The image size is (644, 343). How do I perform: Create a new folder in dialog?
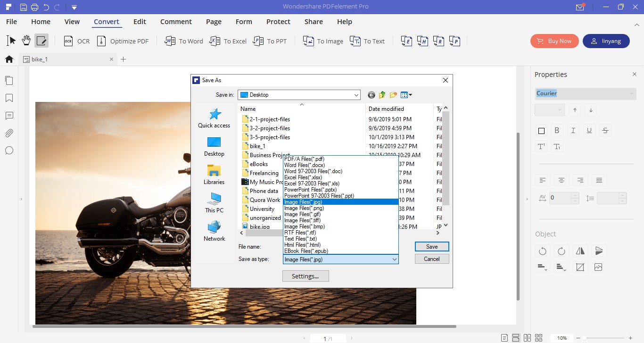click(x=393, y=95)
